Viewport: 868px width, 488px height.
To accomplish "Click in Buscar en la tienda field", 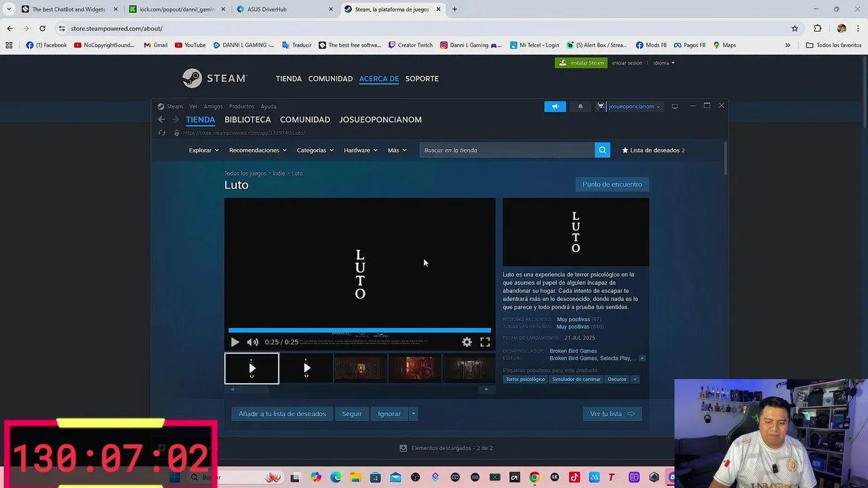I will [507, 150].
